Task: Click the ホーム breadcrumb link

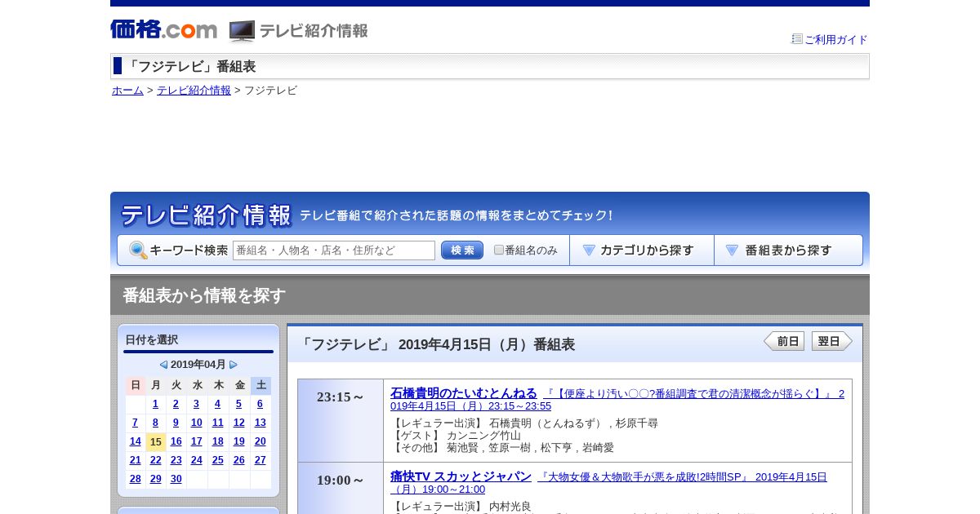Action: tap(127, 91)
